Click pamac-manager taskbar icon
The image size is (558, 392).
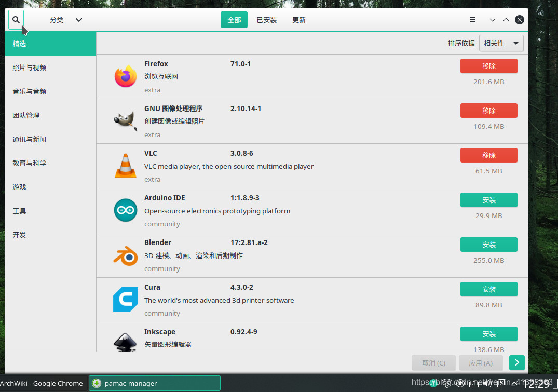click(x=97, y=383)
